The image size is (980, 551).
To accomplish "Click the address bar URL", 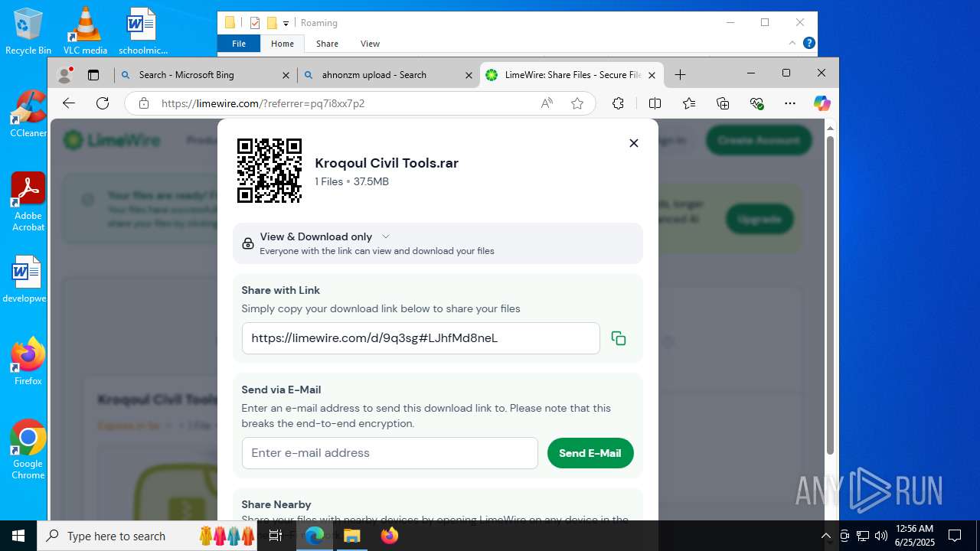I will point(263,103).
